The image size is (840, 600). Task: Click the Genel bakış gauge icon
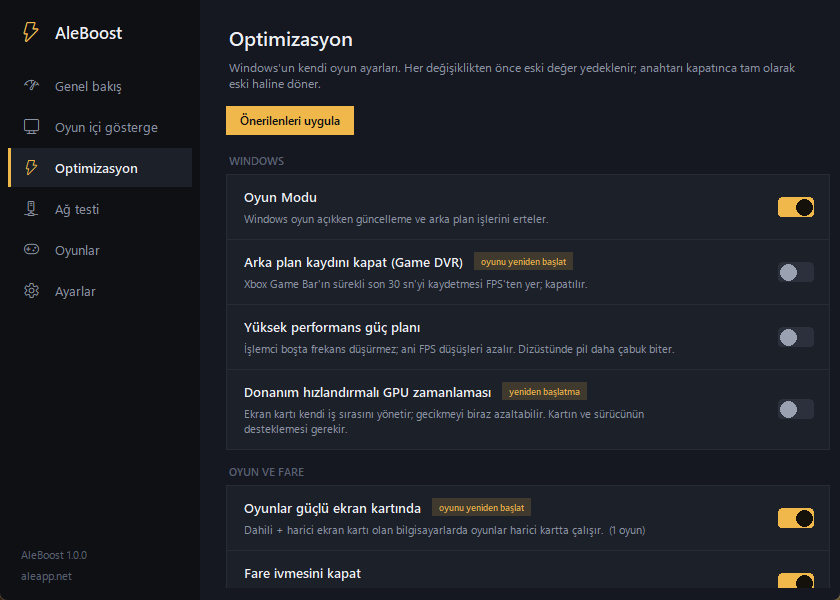click(31, 86)
